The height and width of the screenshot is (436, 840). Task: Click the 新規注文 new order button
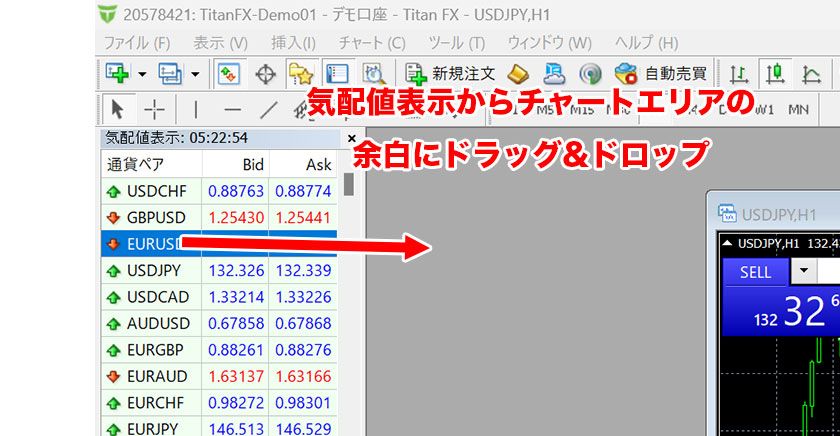450,73
